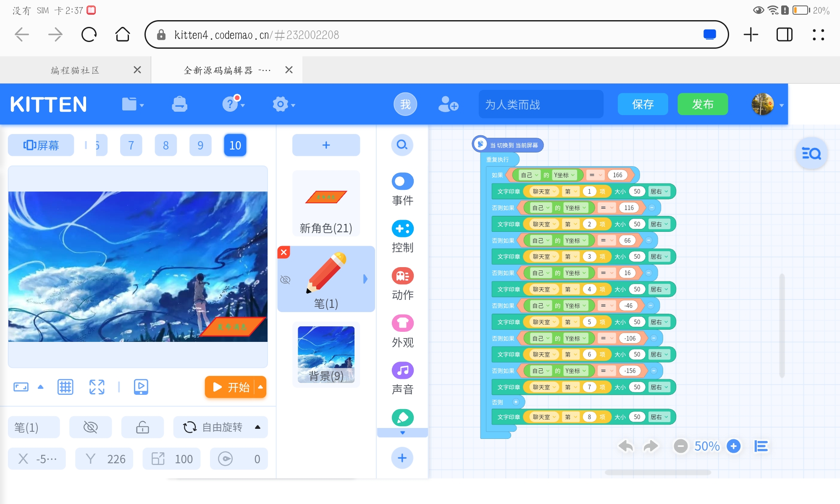
Task: Open browser three-dot menu
Action: click(x=818, y=34)
